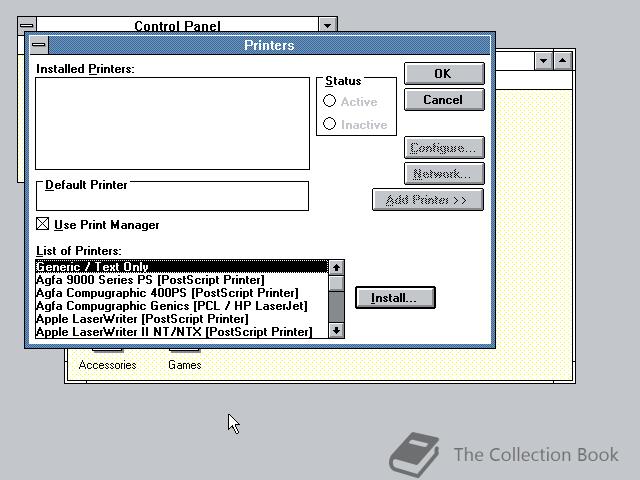Viewport: 640px width, 480px height.
Task: Choose Agfa 9000 Series PS printer
Action: click(x=182, y=280)
